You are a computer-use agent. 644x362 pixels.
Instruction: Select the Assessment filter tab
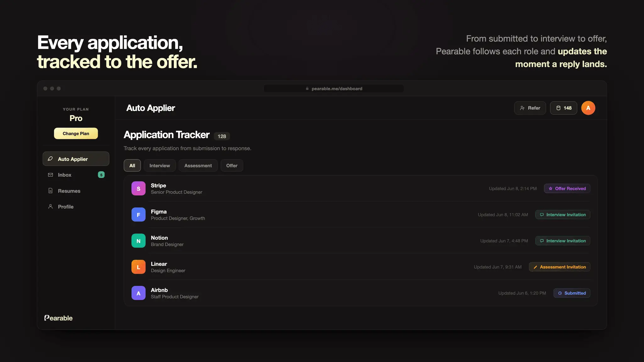point(198,165)
